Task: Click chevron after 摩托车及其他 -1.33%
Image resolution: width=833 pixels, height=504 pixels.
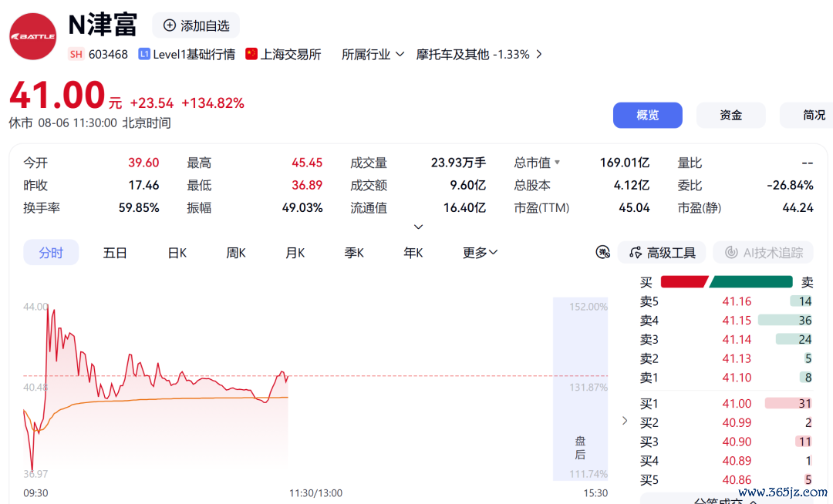Action: [x=539, y=54]
